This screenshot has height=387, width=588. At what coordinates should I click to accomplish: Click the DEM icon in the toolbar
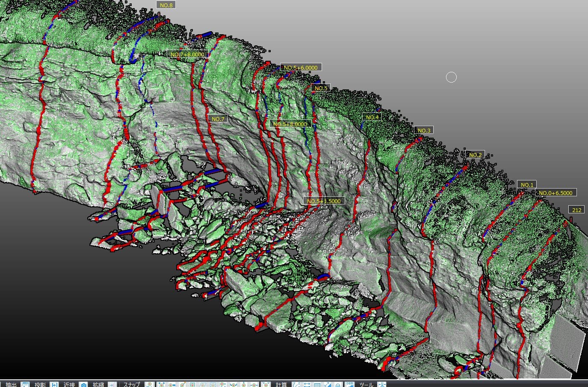point(349,384)
